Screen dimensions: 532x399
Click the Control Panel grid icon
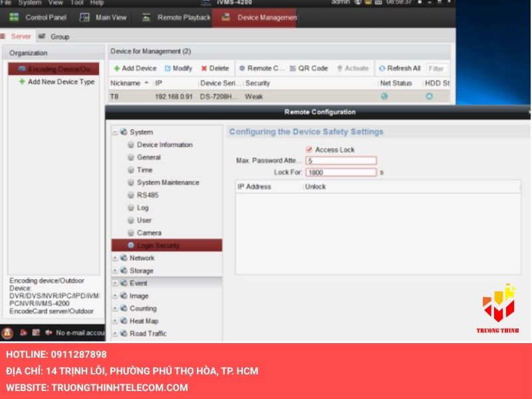[14, 17]
